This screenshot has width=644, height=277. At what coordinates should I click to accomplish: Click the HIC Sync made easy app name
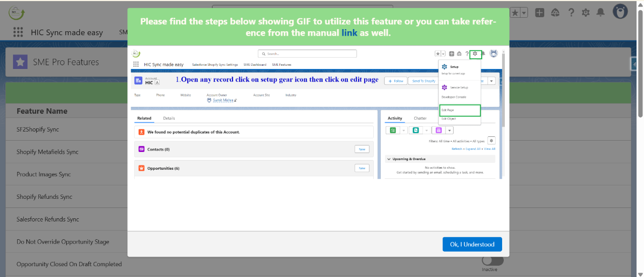[x=67, y=32]
